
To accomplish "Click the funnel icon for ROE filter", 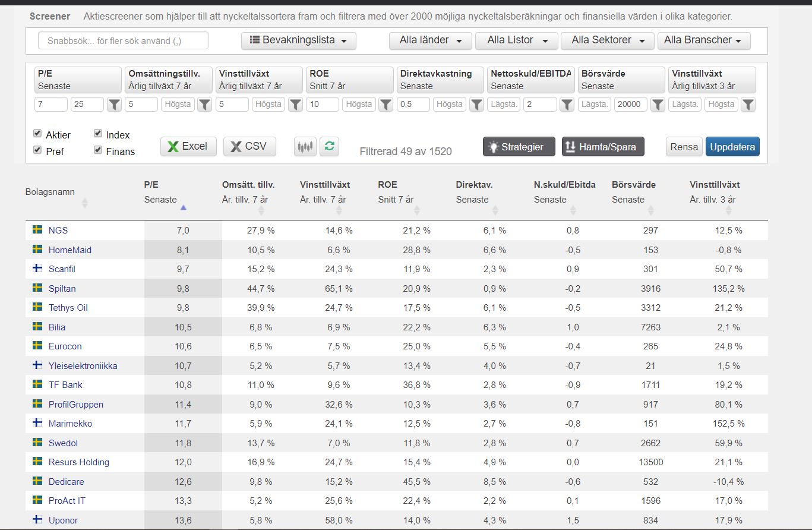I will click(386, 105).
